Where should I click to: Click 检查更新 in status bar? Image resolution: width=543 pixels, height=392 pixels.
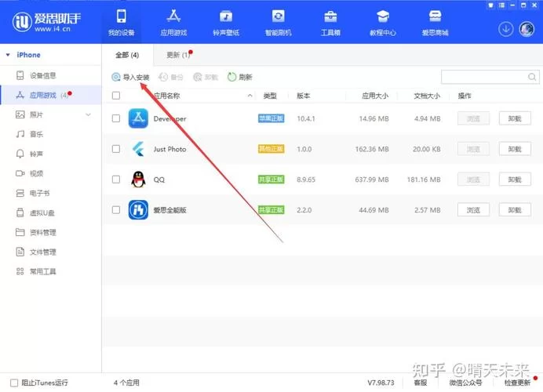coord(517,383)
